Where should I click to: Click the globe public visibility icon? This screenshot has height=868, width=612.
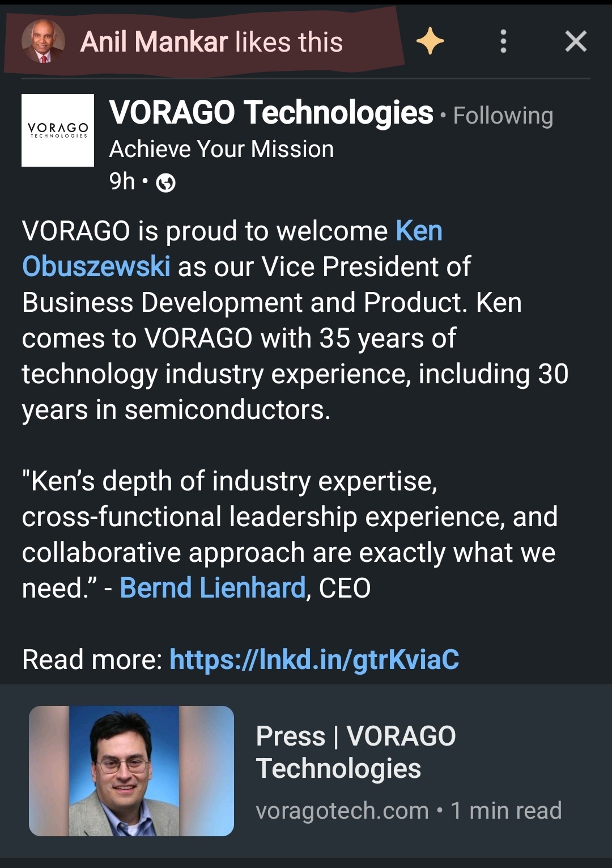point(165,183)
